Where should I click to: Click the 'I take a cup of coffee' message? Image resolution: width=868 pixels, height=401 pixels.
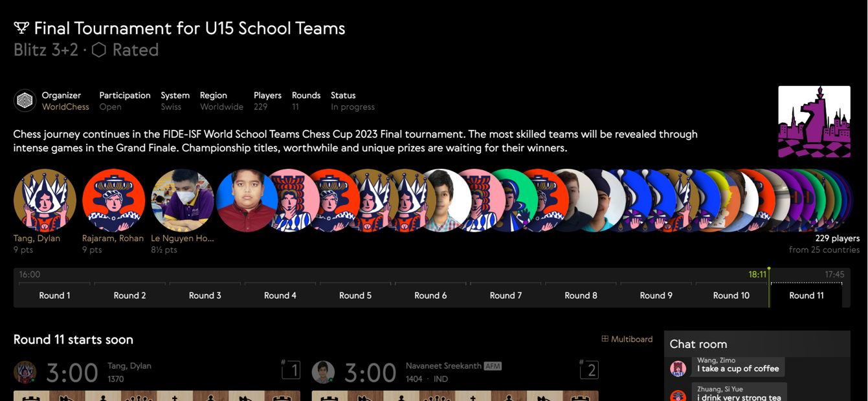click(x=738, y=369)
